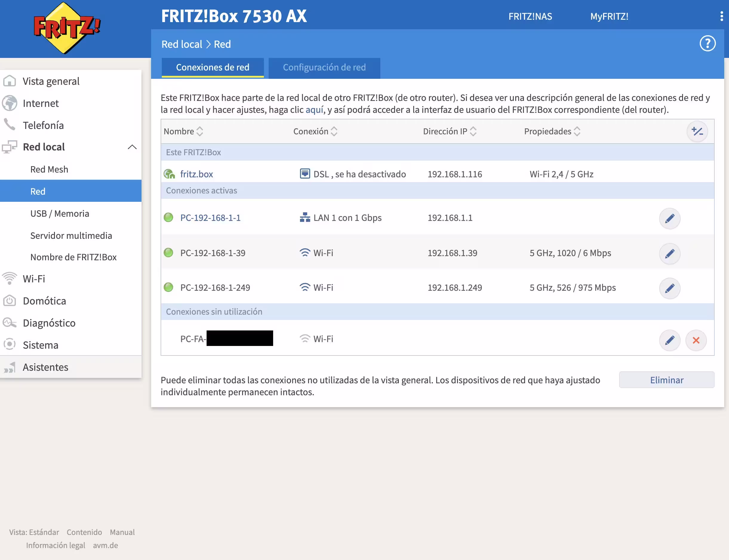
Task: Edit PC-192-168-1-39 with pencil icon
Action: 669,254
